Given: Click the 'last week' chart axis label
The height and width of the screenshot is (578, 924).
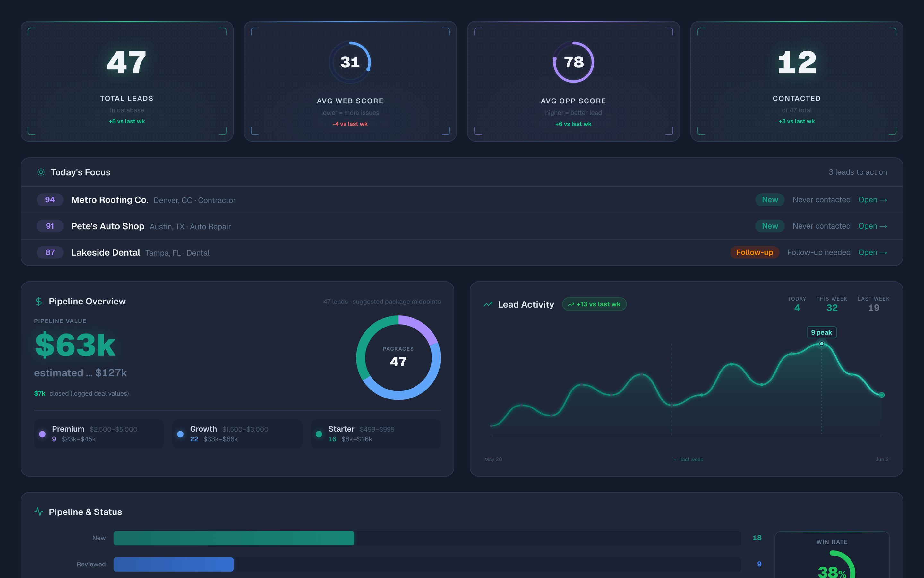Looking at the screenshot, I should click(689, 460).
